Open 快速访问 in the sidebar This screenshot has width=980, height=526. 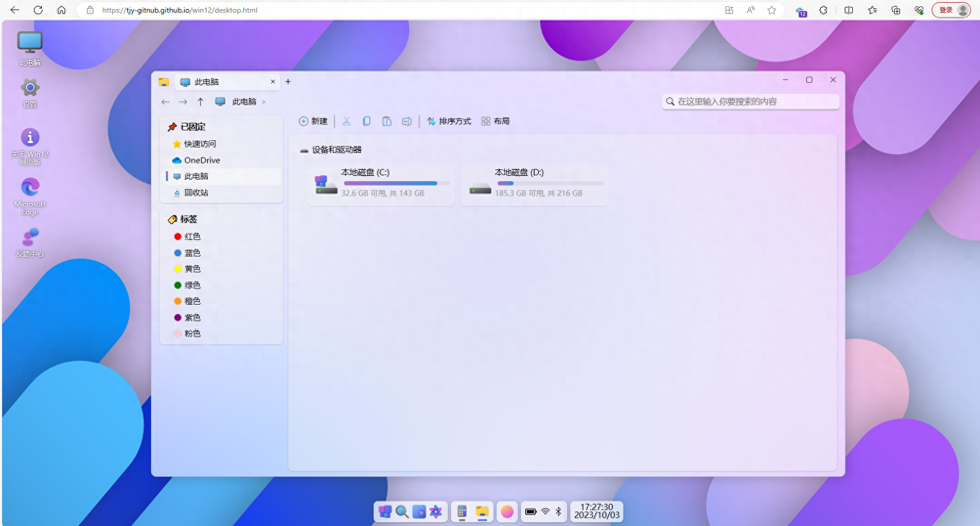click(222, 144)
